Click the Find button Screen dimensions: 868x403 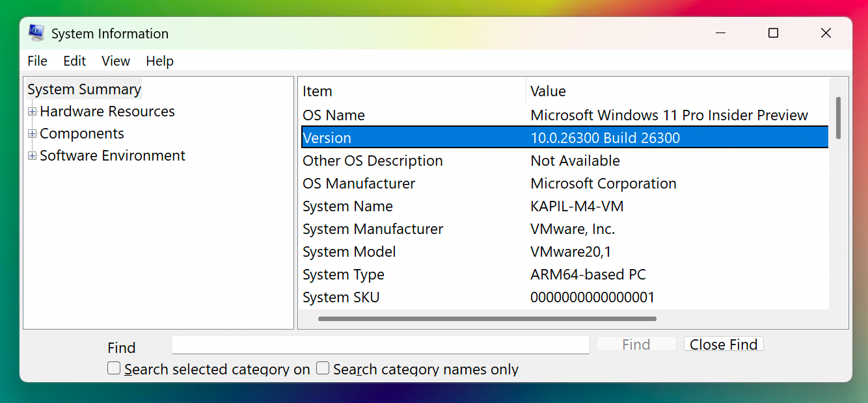click(636, 344)
